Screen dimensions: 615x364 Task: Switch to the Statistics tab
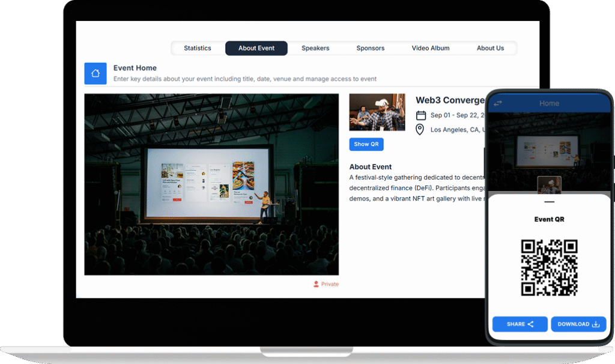(x=197, y=48)
